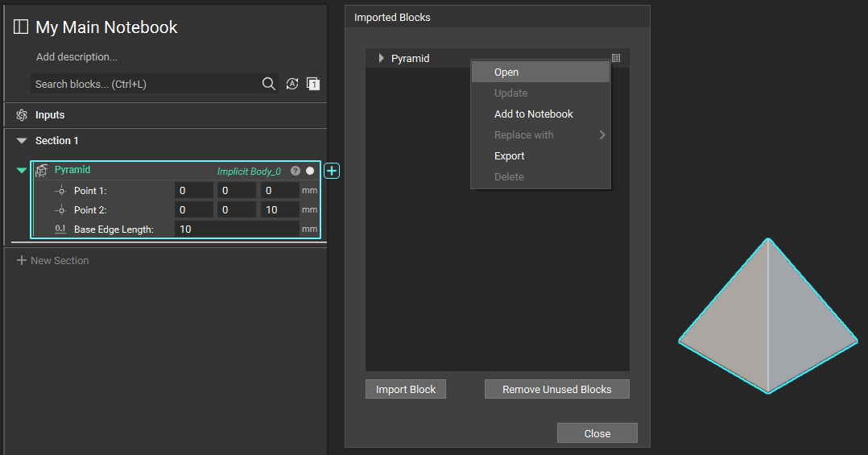Click the Base Edge Length value field
The image size is (868, 455).
click(237, 230)
